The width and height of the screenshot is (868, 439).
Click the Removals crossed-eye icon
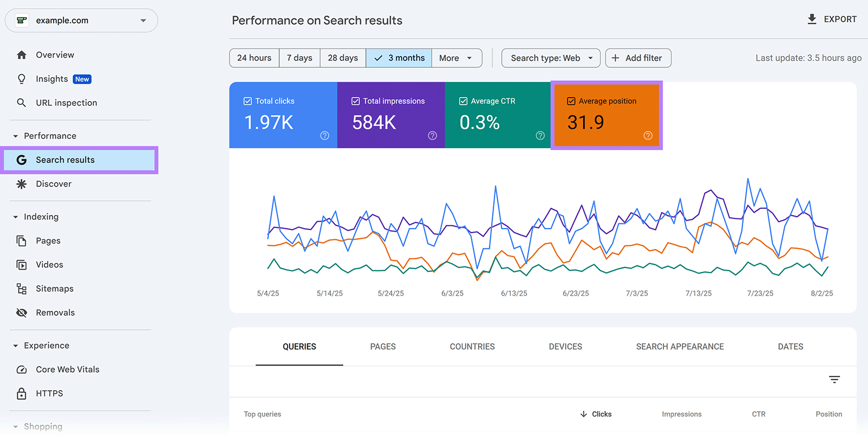[x=22, y=313]
